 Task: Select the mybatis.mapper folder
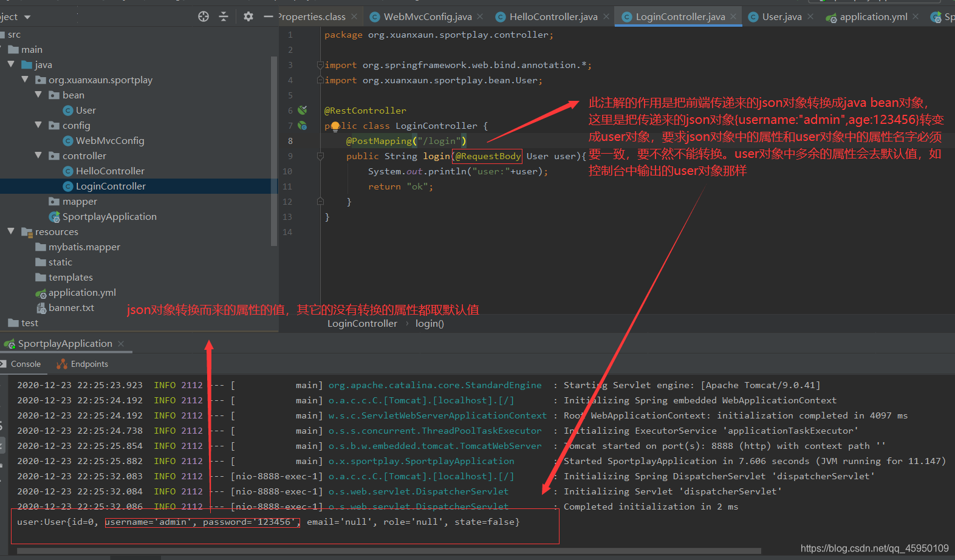tap(84, 247)
